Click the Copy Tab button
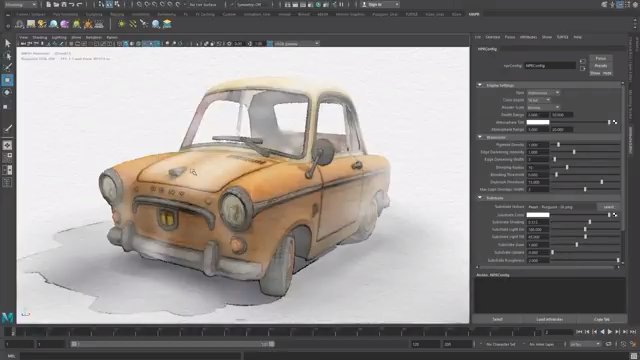The width and height of the screenshot is (640, 360). click(x=602, y=319)
